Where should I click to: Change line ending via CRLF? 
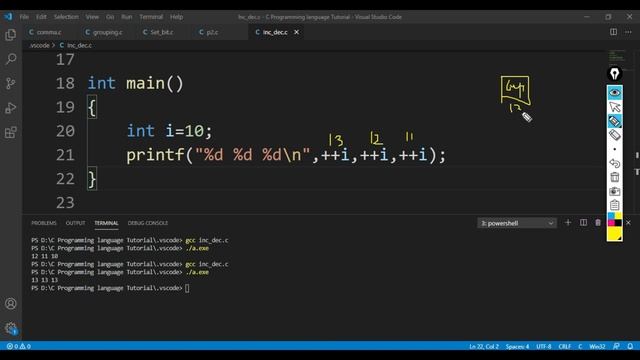coord(564,347)
